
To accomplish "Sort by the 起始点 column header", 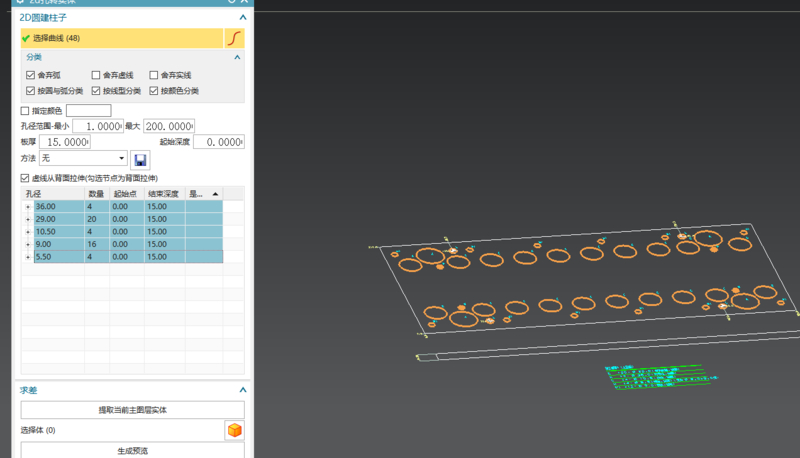I will click(x=126, y=194).
